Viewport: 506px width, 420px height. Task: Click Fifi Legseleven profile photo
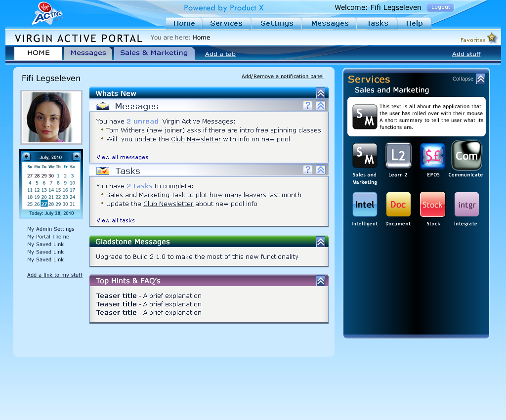[x=51, y=117]
